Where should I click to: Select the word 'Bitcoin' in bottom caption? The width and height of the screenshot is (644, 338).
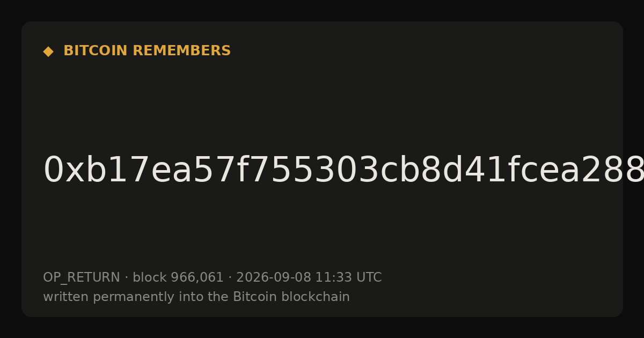tap(252, 297)
